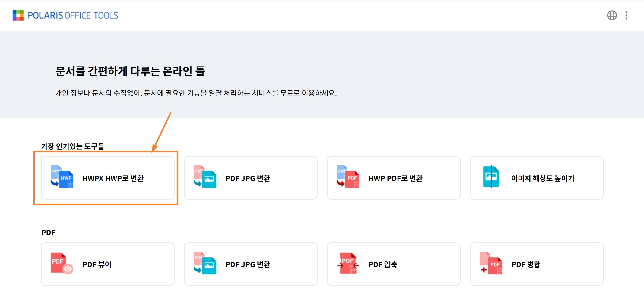The height and width of the screenshot is (291, 644).
Task: Open the HWP PDF로 변환 label
Action: (395, 178)
